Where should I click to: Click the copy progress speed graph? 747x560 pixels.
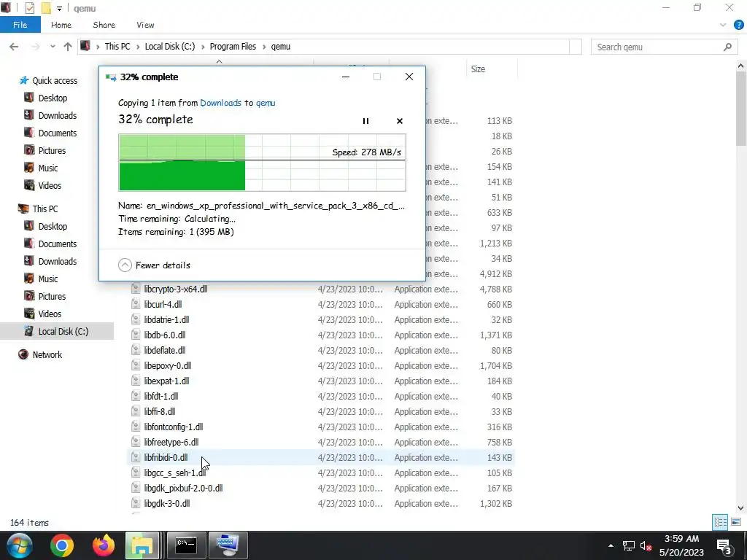coord(262,163)
